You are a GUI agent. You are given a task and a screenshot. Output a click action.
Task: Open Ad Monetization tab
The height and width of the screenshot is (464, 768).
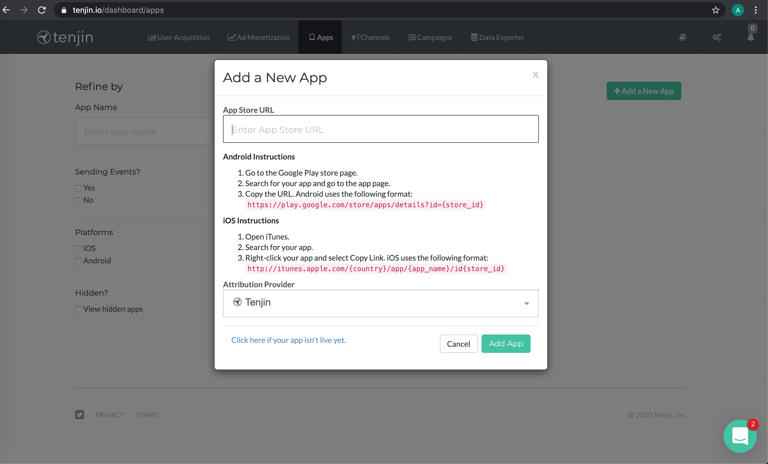(258, 37)
